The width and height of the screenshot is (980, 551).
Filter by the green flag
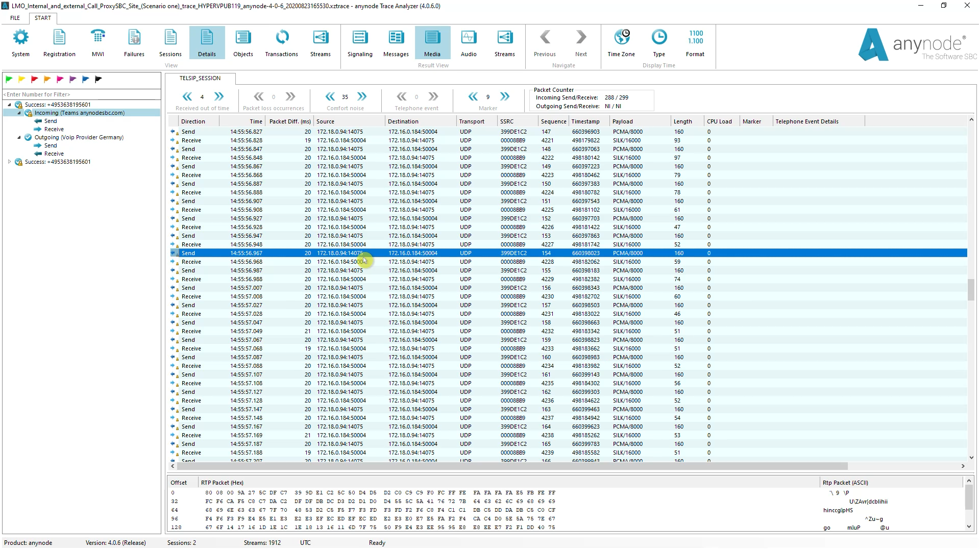9,79
